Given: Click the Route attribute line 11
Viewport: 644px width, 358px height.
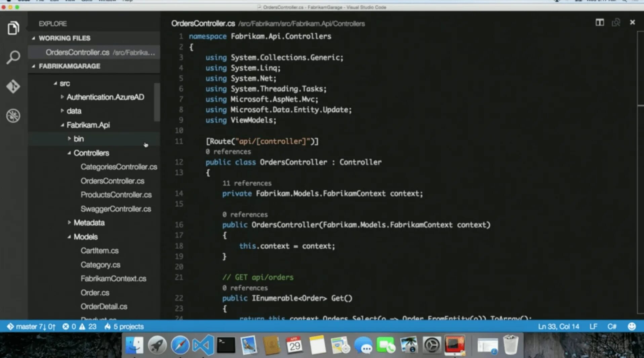Looking at the screenshot, I should pos(262,141).
